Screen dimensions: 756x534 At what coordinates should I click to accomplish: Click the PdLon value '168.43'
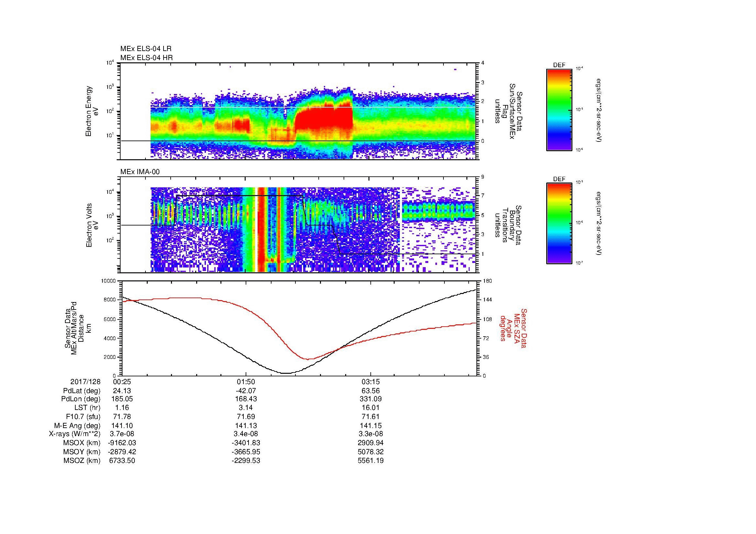point(246,399)
